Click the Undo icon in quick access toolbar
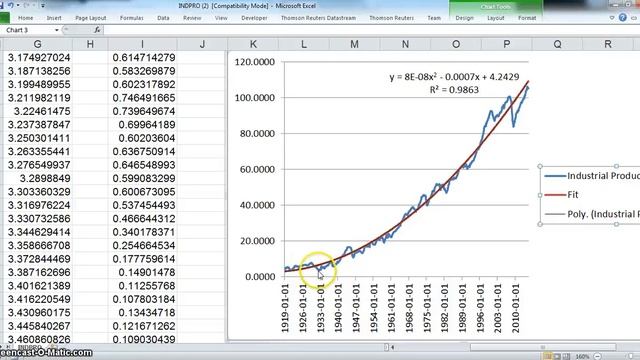Screen dimensions: 640x360 click(11, 5)
